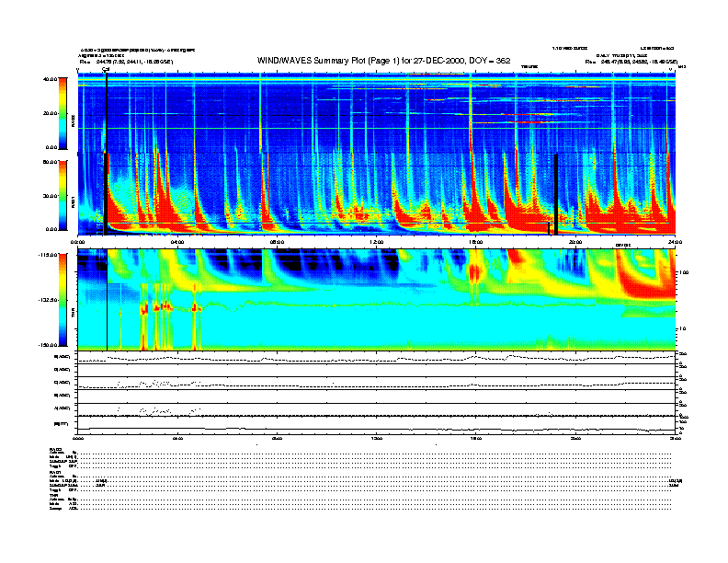Click the TNR panel color scale bar
Image resolution: width=728 pixels, height=563 pixels.
tap(63, 300)
